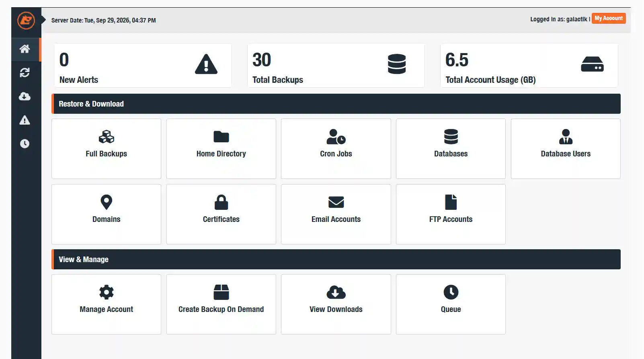Click the JetBackup logo icon

(x=26, y=20)
